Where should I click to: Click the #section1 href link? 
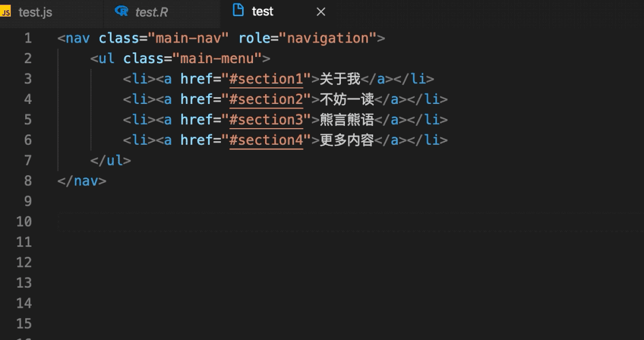click(x=266, y=79)
